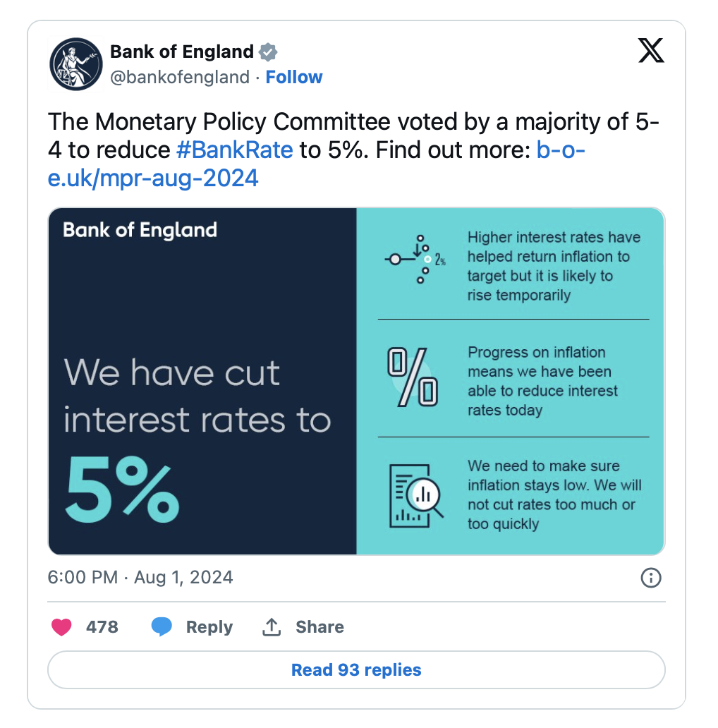Open the tweet info circle icon
Screen dimensions: 718x728
point(650,578)
